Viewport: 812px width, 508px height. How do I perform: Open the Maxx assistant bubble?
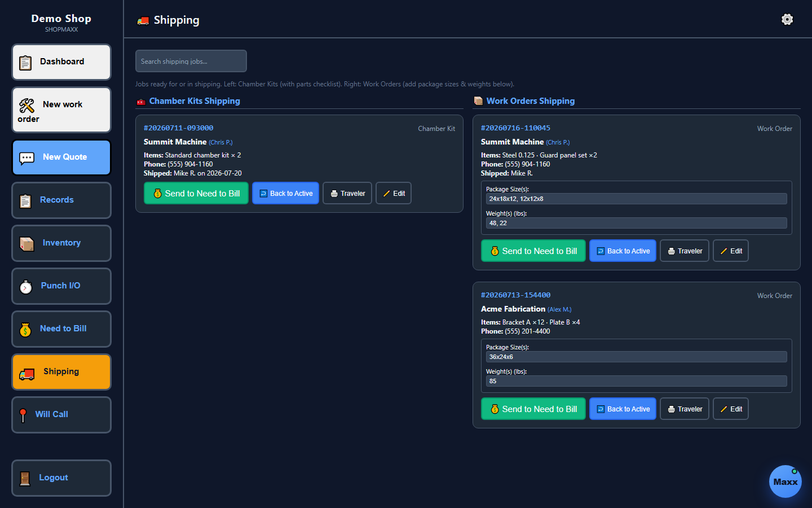(785, 481)
